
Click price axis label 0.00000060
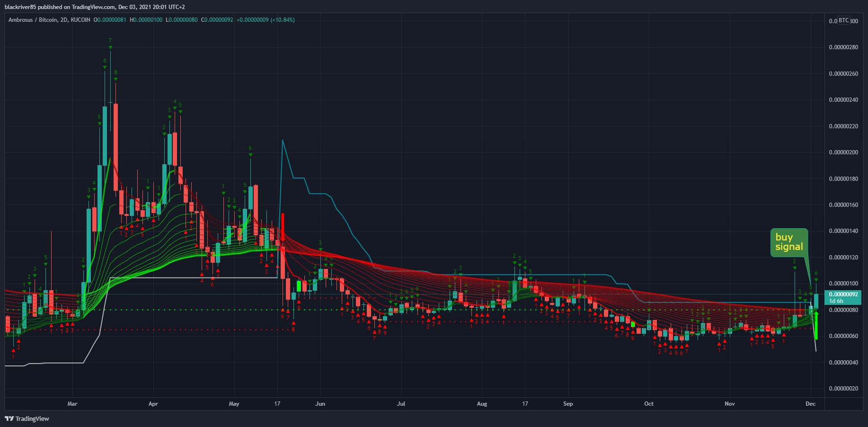click(843, 336)
